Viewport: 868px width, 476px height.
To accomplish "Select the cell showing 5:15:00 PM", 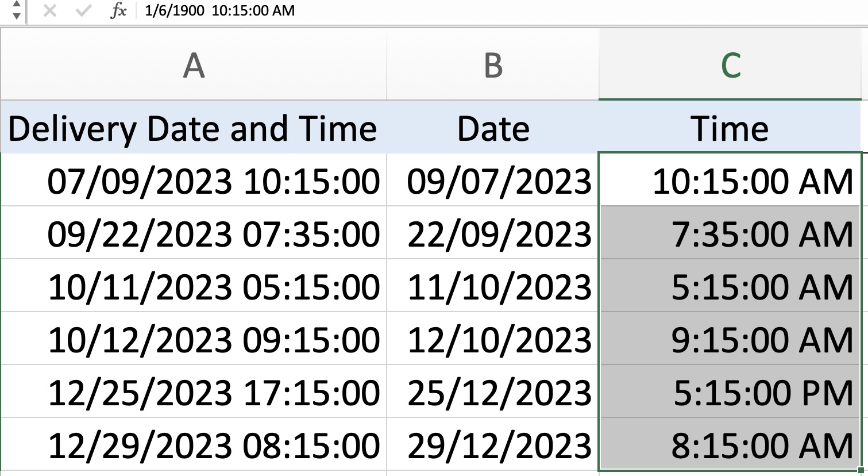I will 730,391.
